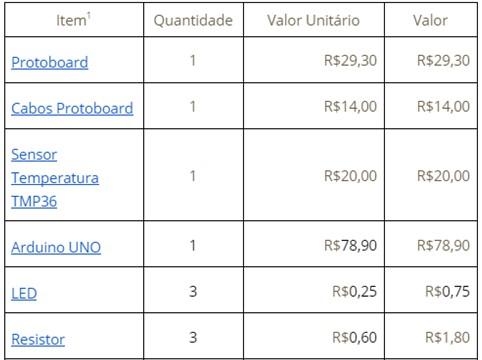Click the Valor column header
Screen dimensions: 482x360
pos(430,20)
